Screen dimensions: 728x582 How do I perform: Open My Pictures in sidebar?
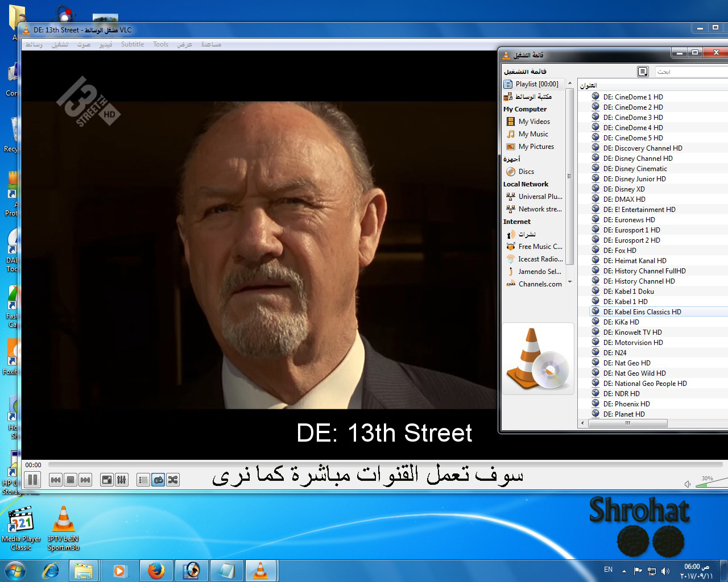pos(533,146)
